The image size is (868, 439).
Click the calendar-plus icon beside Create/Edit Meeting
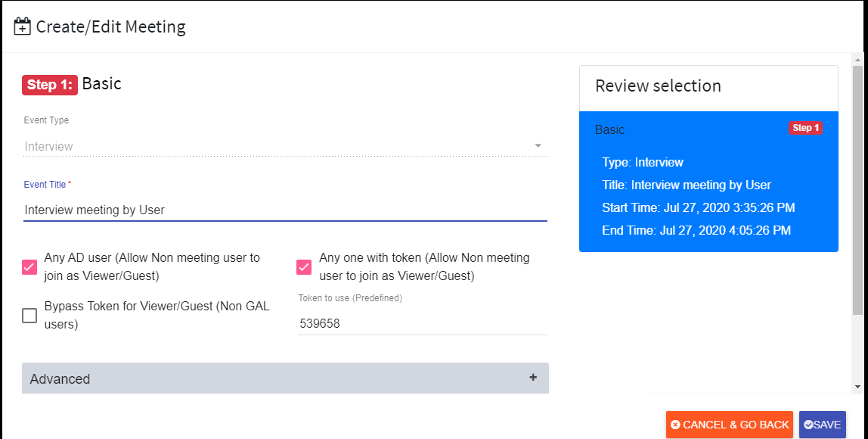22,26
